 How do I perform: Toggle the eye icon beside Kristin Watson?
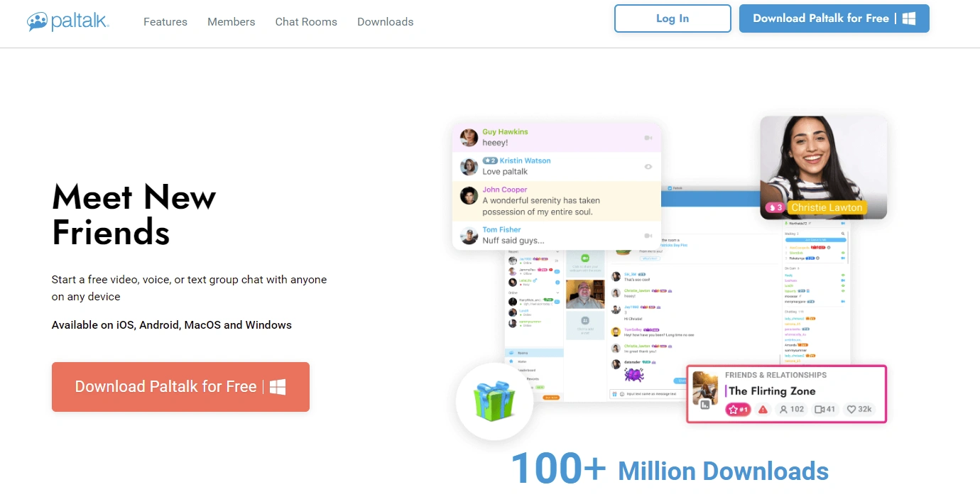pos(648,167)
